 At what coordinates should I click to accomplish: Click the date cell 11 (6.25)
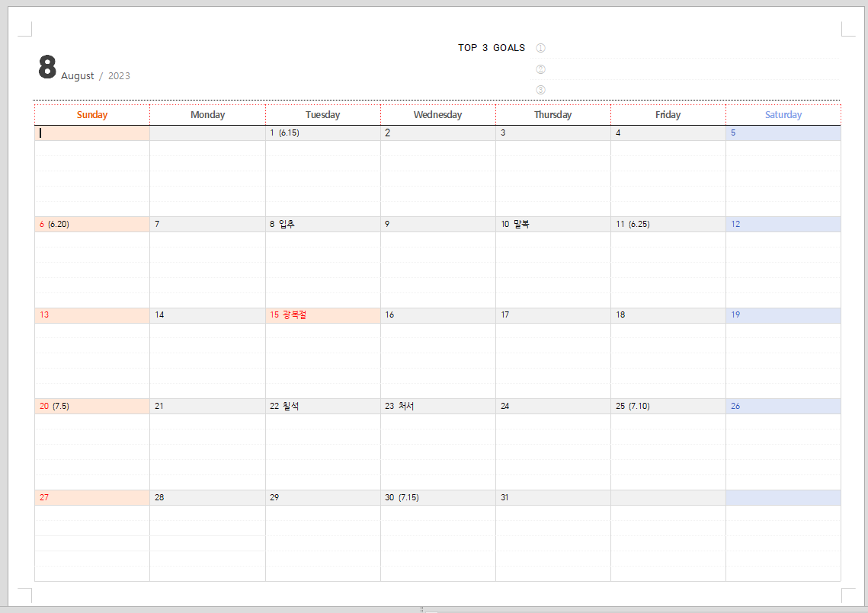668,224
